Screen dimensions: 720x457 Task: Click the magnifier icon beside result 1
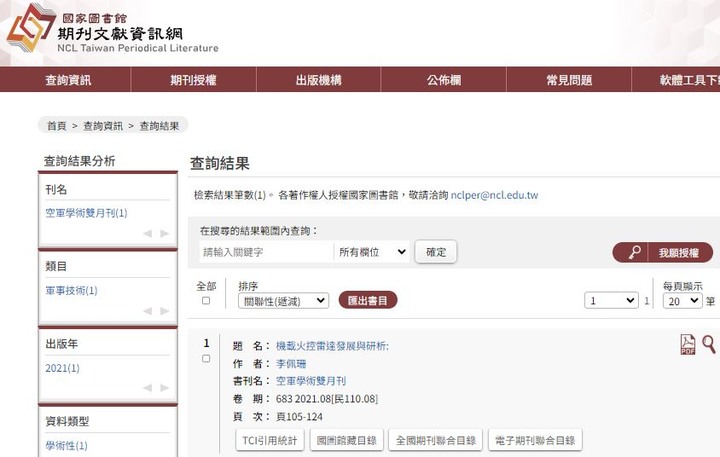pos(709,344)
